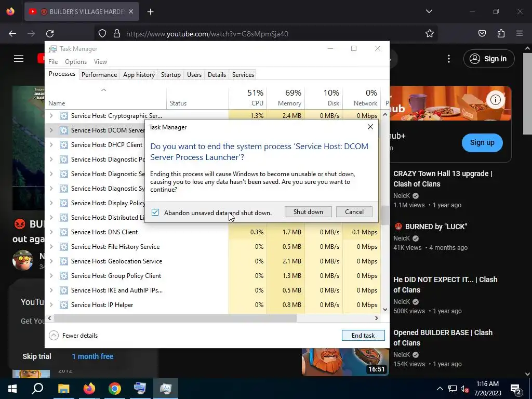List all tabs dropdown arrow in Firefox
Viewport: 532px width, 399px height.
point(429,11)
